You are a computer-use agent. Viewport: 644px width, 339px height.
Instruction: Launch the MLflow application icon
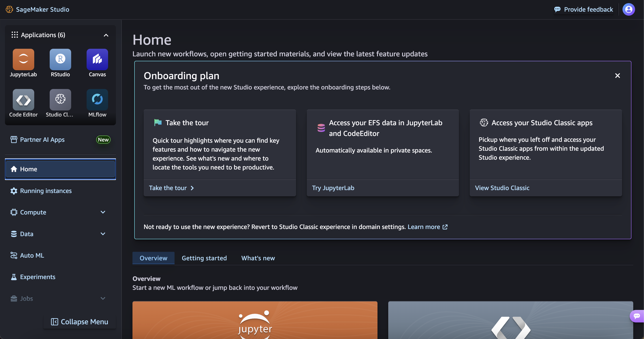pyautogui.click(x=97, y=100)
